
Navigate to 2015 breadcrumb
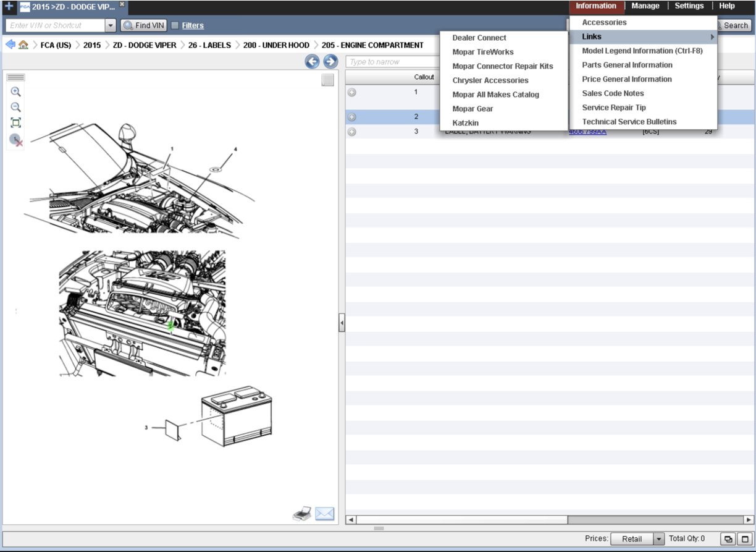coord(92,45)
